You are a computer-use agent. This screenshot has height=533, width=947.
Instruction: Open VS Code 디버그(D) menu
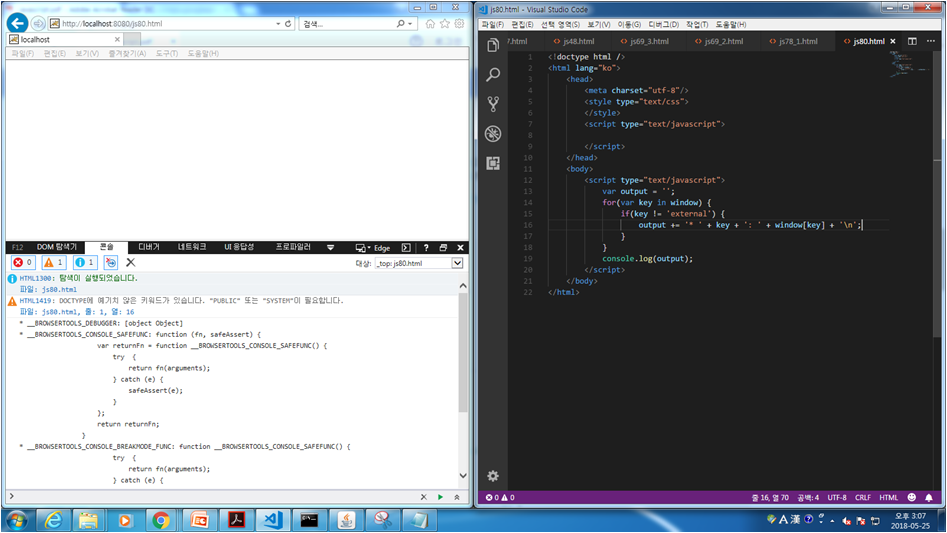663,24
